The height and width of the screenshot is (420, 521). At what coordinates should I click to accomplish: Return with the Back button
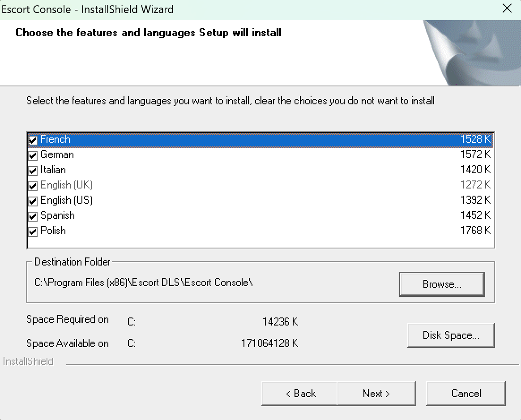pos(300,394)
